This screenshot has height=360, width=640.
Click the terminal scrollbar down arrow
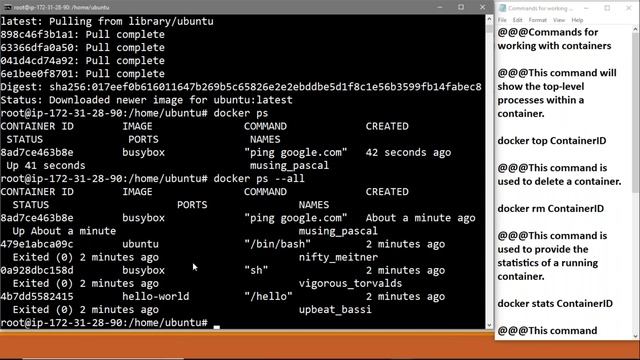tap(489, 325)
